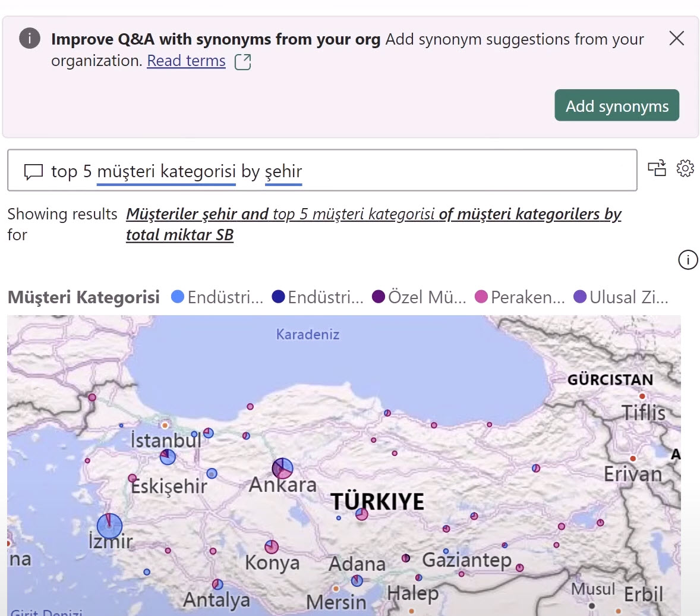Screen dimensions: 700x616
Task: Select the Ulusal Zi... legend entry
Action: point(621,297)
